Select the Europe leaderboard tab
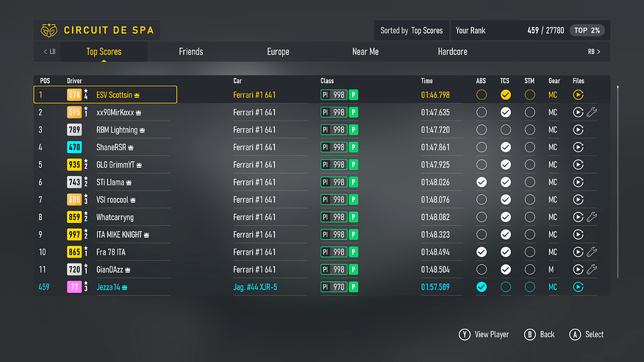 coord(278,52)
